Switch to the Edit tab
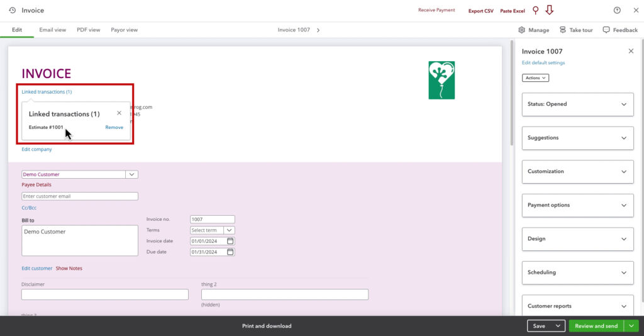Viewport: 644px width, 336px height. pos(17,30)
